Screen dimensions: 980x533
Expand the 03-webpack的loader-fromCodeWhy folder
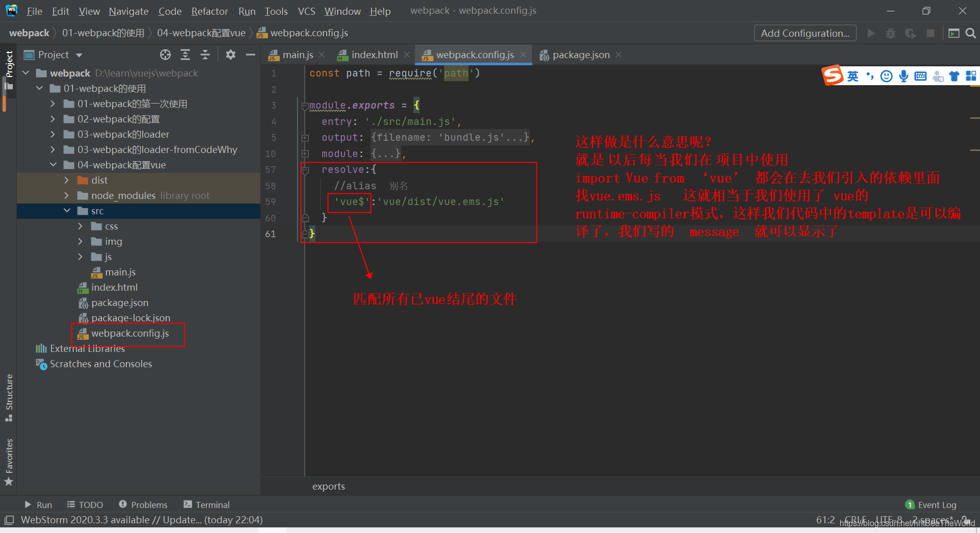tap(53, 149)
